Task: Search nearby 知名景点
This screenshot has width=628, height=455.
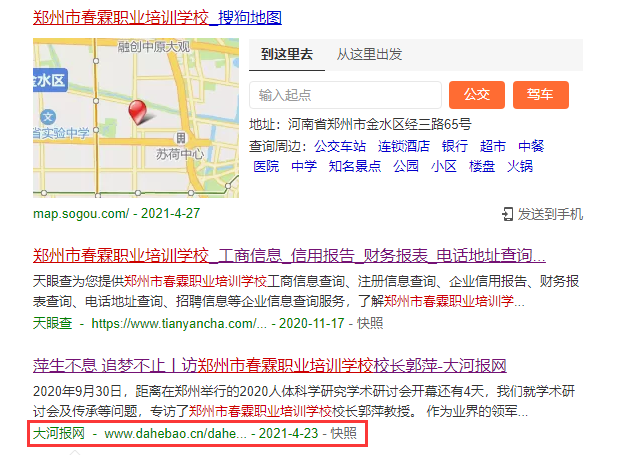Action: tap(354, 166)
